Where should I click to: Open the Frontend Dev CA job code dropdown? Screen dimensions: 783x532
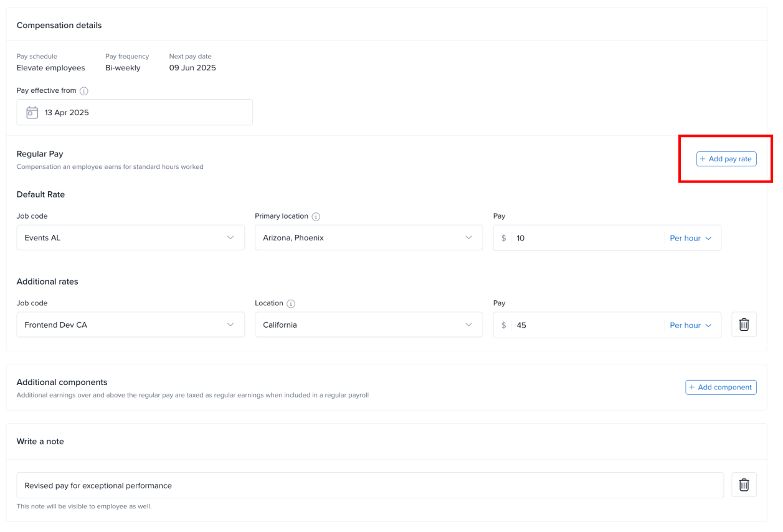pyautogui.click(x=130, y=325)
